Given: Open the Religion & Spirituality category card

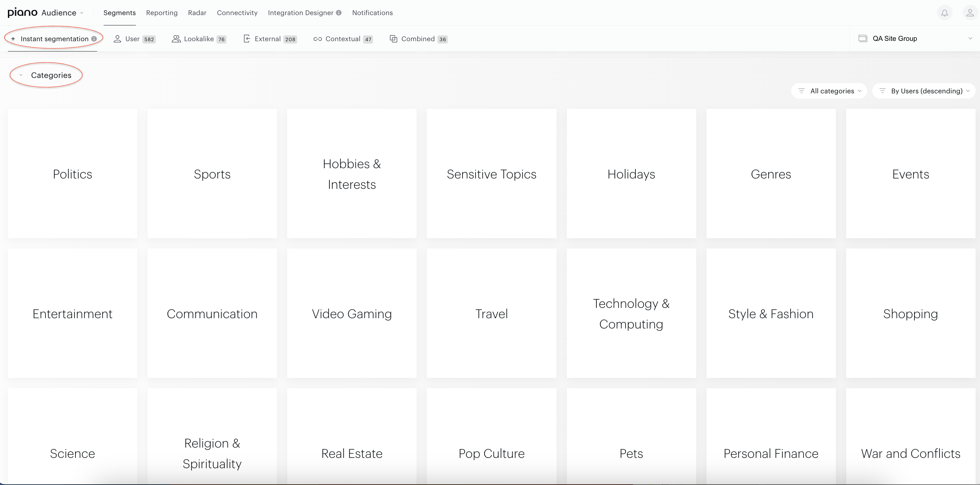Looking at the screenshot, I should coord(212,436).
